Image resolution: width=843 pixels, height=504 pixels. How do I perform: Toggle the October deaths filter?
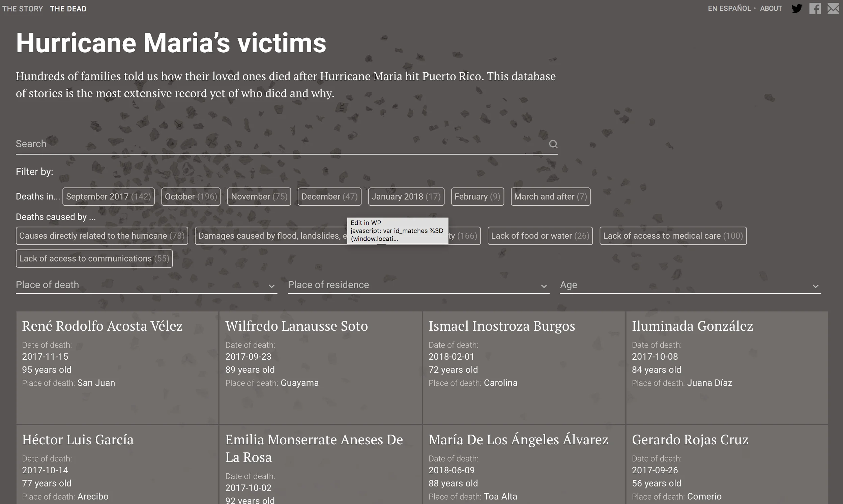pos(191,197)
